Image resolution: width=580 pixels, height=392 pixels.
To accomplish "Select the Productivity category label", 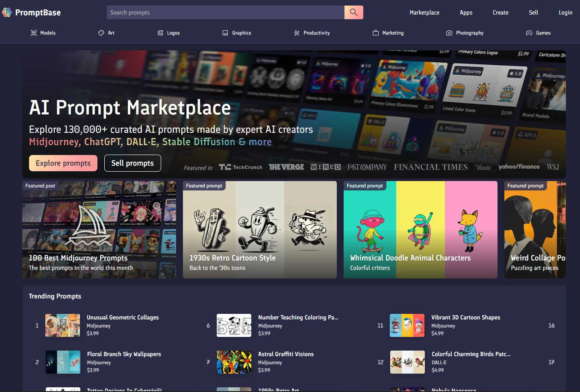I will (317, 33).
